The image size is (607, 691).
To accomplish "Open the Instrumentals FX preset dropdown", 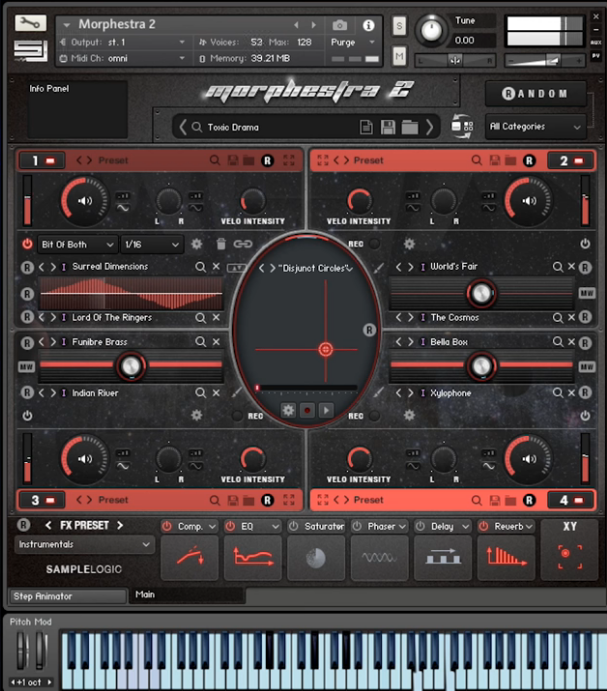I will coord(84,545).
